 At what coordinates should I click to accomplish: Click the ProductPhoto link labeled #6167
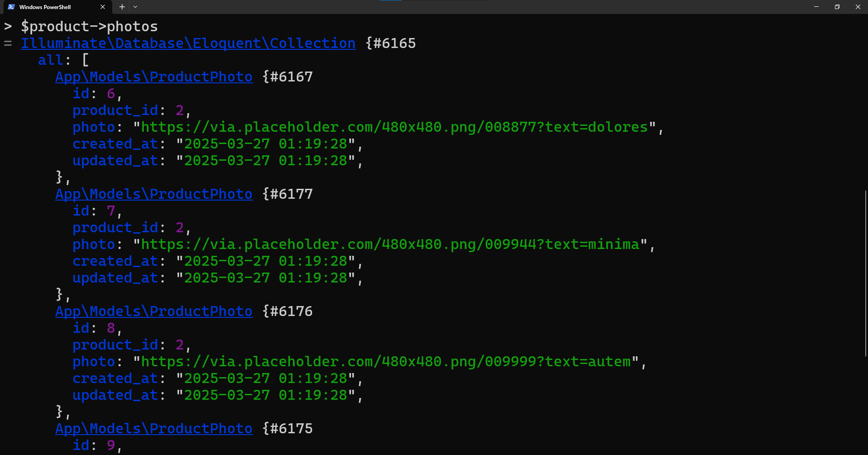[x=154, y=77]
